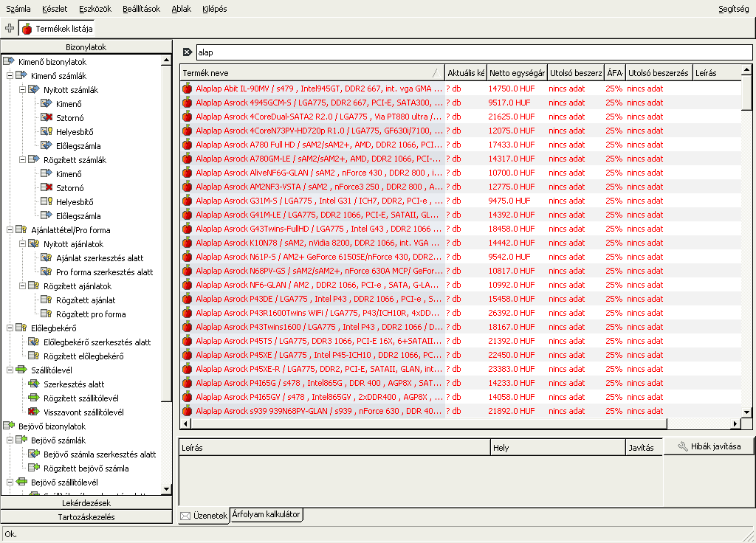Viewport: 756px width, 543px height.
Task: Click the document tree's scroll up arrow
Action: [x=166, y=60]
